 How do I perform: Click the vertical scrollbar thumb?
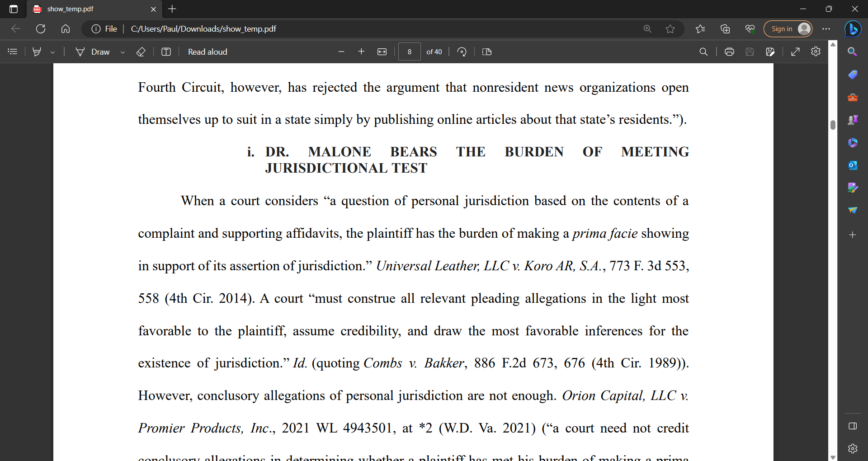pos(833,125)
